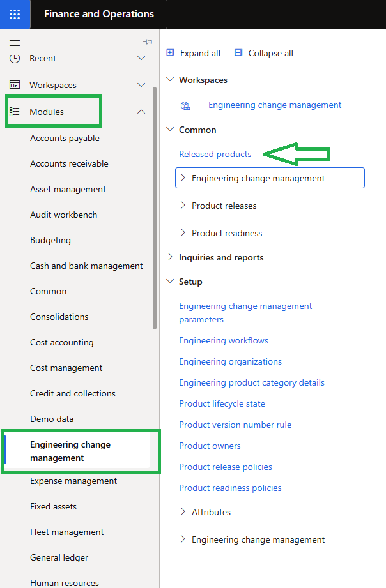Open Released products
Viewport: 386px width, 588px height.
[x=215, y=154]
